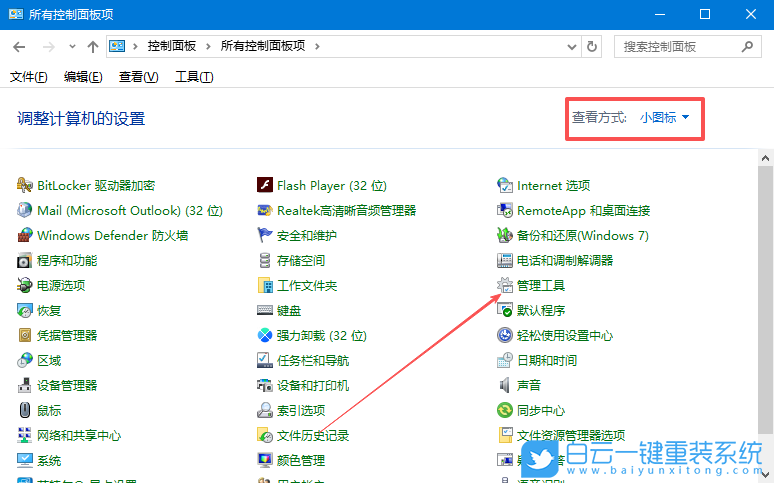Open the 工作文件夹 icon
Viewport: 774px width, 483px height.
pos(265,285)
